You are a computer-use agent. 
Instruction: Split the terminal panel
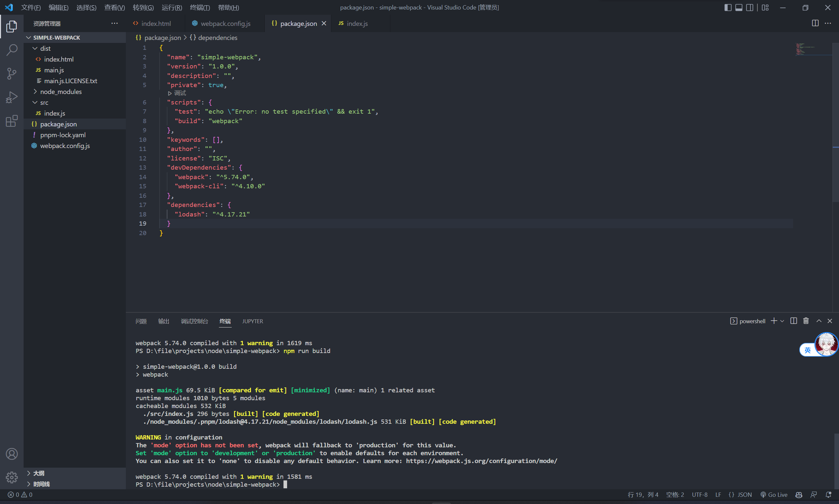pos(793,321)
